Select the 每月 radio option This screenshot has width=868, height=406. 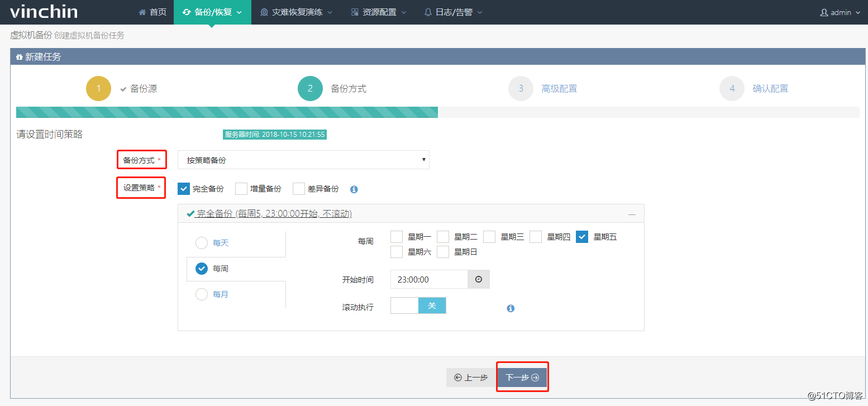[202, 294]
